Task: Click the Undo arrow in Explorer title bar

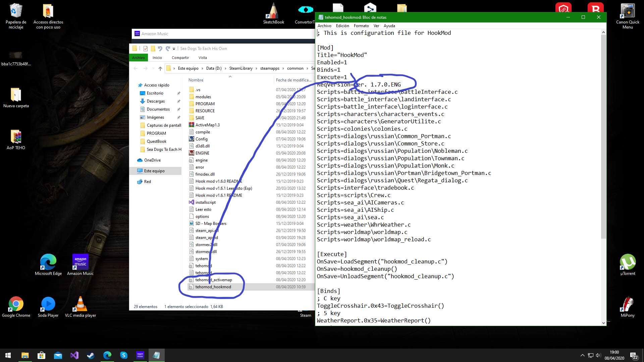Action: tap(160, 49)
